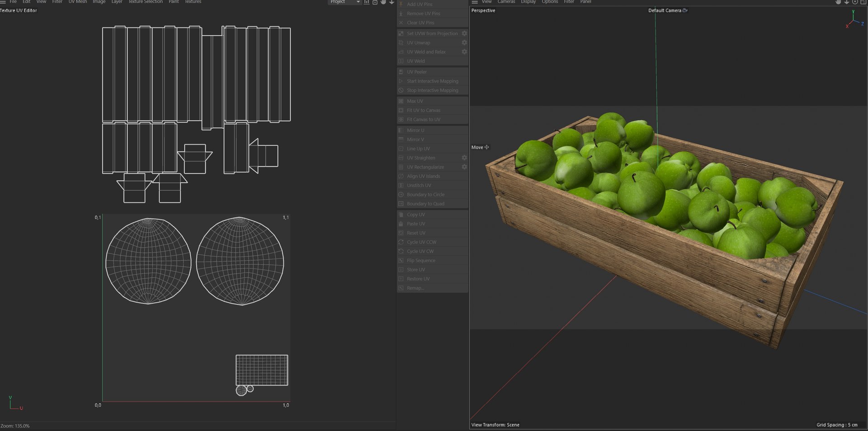Click the viewport orbit icon
This screenshot has width=868, height=431.
855,2
